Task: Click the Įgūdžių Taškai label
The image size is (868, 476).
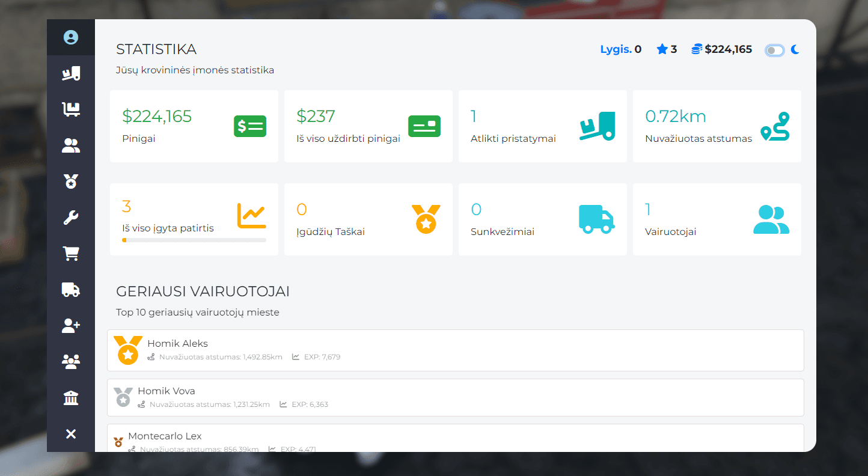Action: [331, 232]
